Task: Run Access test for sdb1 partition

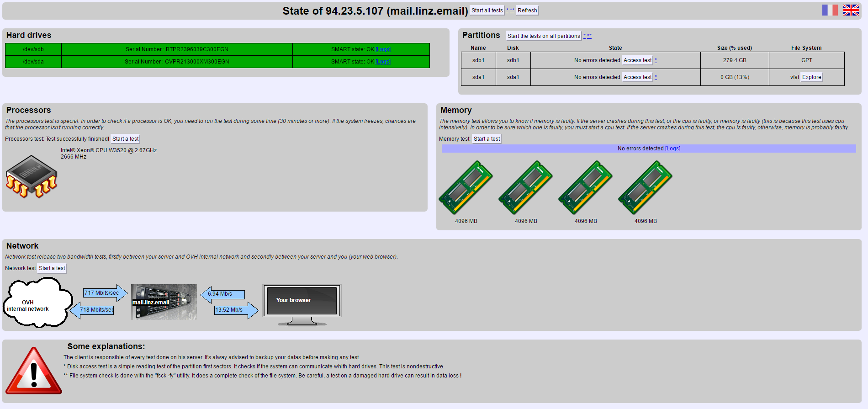Action: point(637,60)
